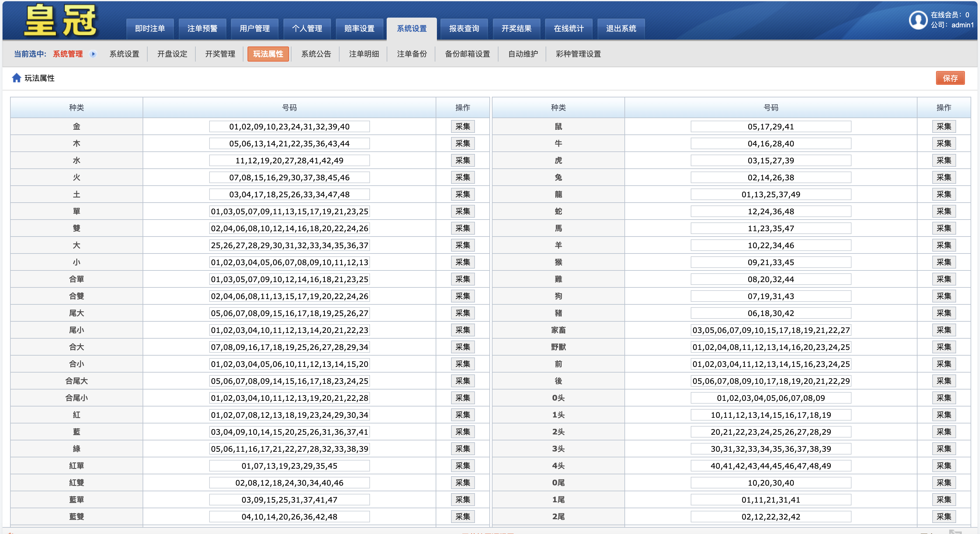This screenshot has width=980, height=534.
Task: Open the 开奖结果 tab
Action: (516, 29)
